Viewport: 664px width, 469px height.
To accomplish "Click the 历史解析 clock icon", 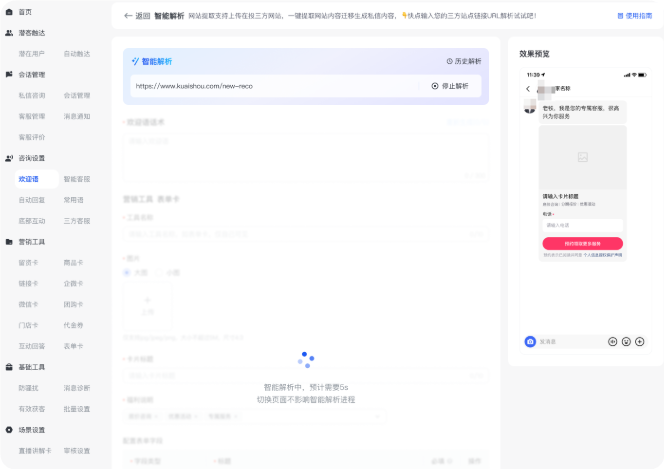I will click(x=449, y=61).
